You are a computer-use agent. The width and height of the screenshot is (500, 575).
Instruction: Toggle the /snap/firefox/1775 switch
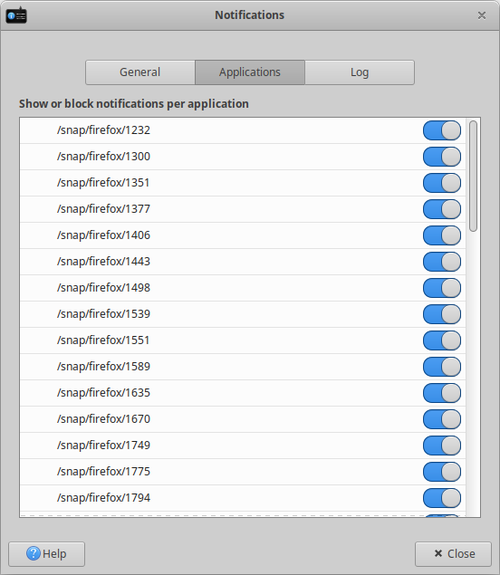pos(442,472)
